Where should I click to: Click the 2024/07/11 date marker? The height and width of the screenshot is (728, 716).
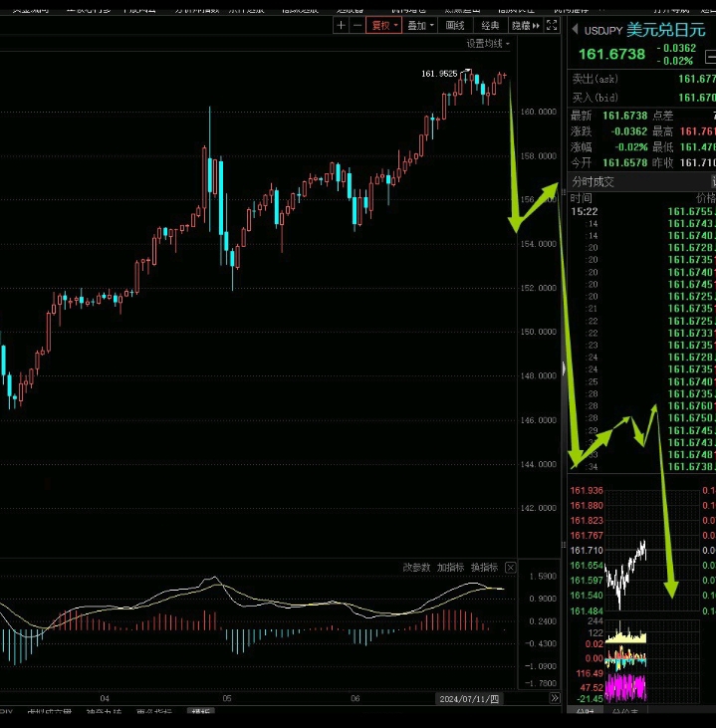point(469,699)
